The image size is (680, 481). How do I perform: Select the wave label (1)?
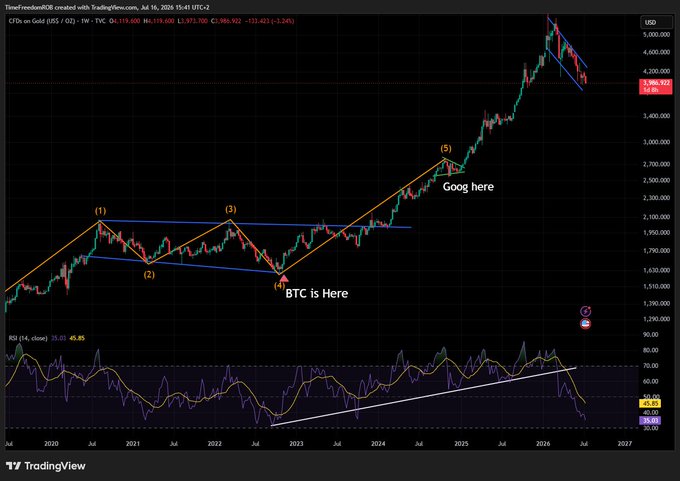click(100, 211)
